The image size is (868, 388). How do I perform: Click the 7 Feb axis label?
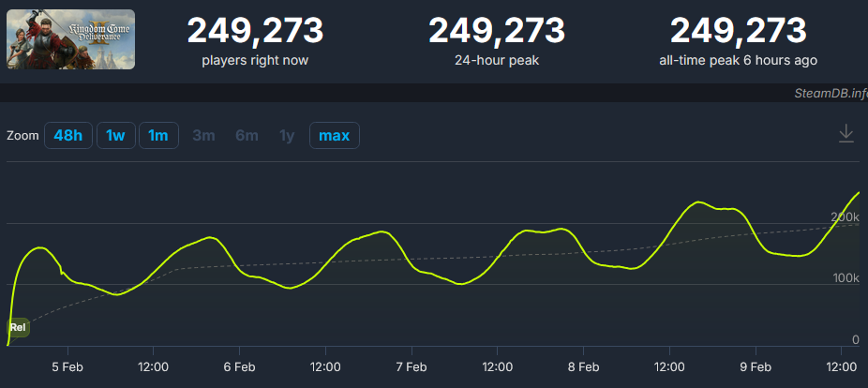click(x=412, y=366)
